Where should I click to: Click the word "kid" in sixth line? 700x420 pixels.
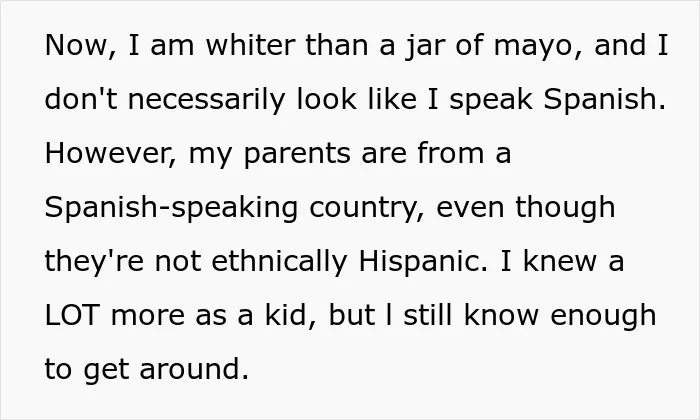289,315
